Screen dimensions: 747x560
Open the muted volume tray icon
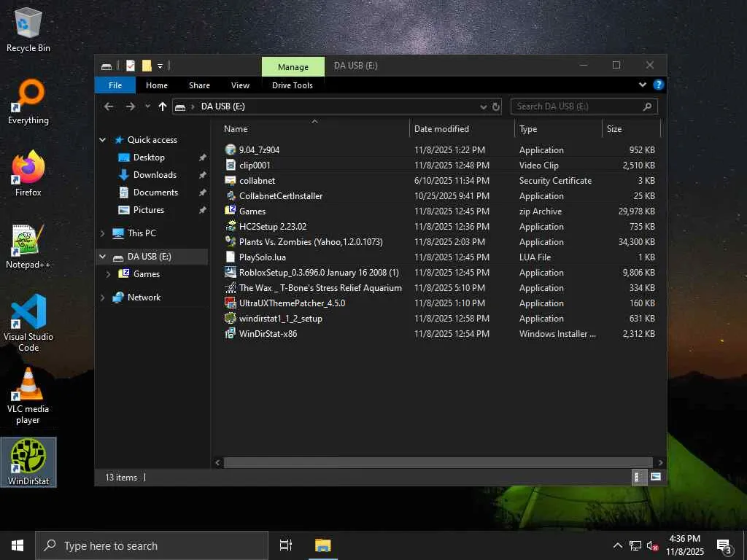652,545
